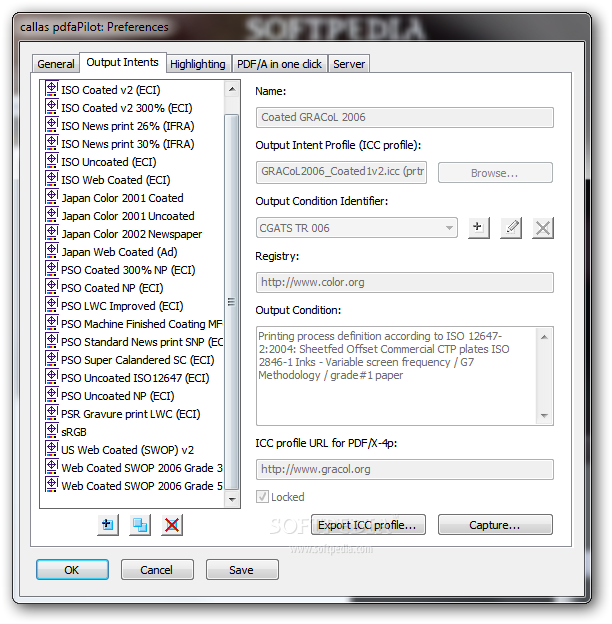Viewport: 612px width, 624px height.
Task: Click the profile list scroll down arrow
Action: [x=232, y=499]
